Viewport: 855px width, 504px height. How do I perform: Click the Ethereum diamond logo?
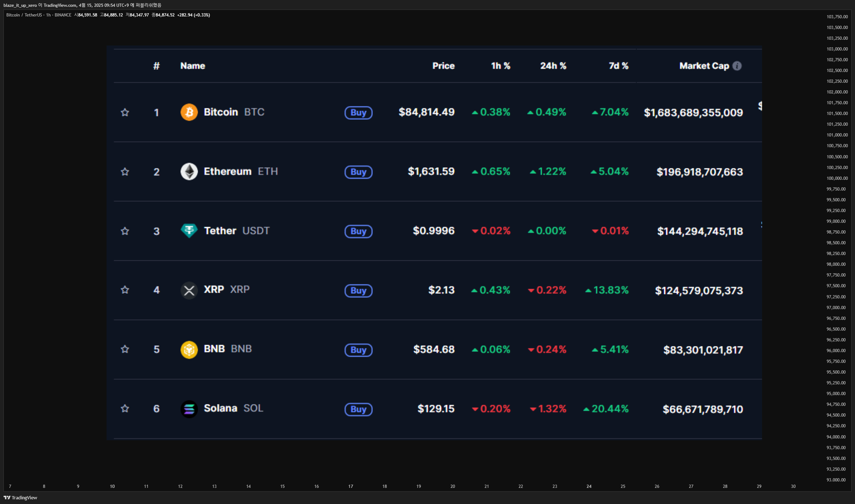click(x=189, y=172)
